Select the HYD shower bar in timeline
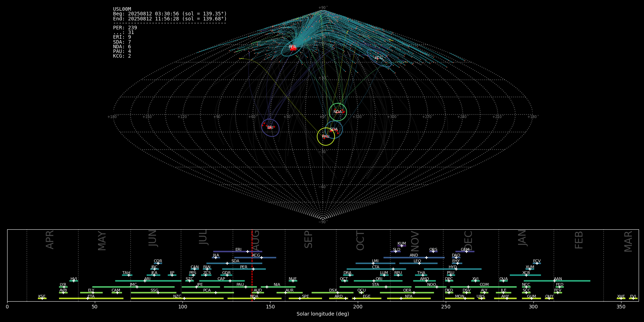This screenshot has width=644, height=322. click(453, 269)
